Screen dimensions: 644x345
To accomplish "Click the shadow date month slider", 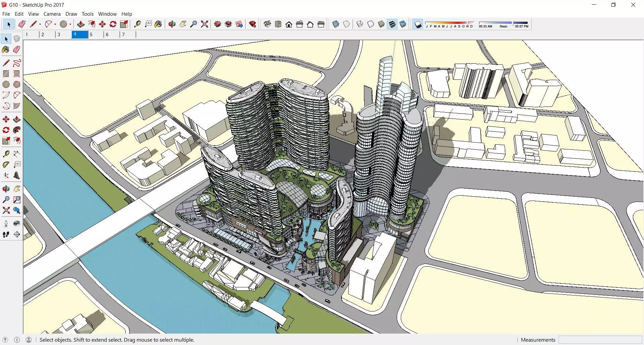I will click(x=449, y=24).
